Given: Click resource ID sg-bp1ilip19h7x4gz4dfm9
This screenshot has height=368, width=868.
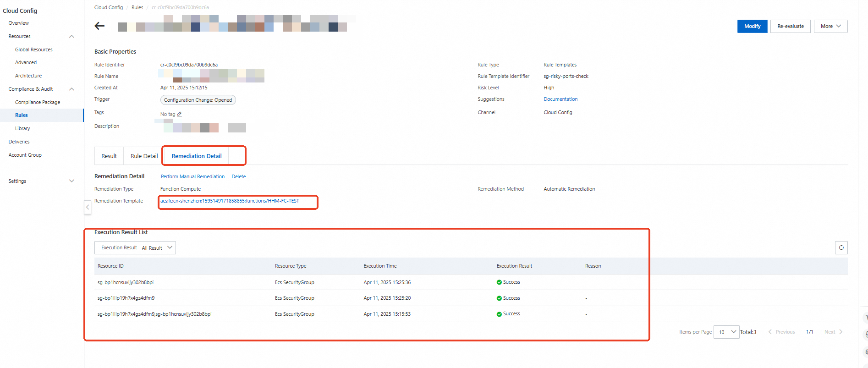Looking at the screenshot, I should [x=126, y=298].
